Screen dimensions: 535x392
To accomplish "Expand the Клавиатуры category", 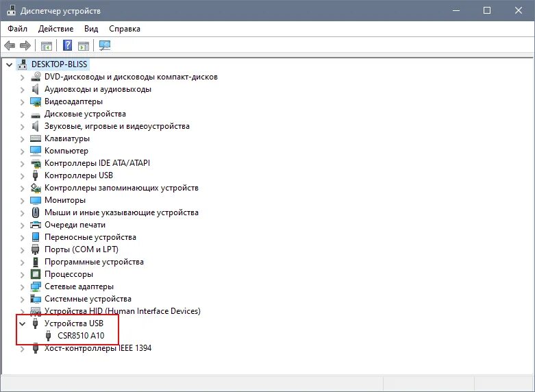I will coord(22,139).
